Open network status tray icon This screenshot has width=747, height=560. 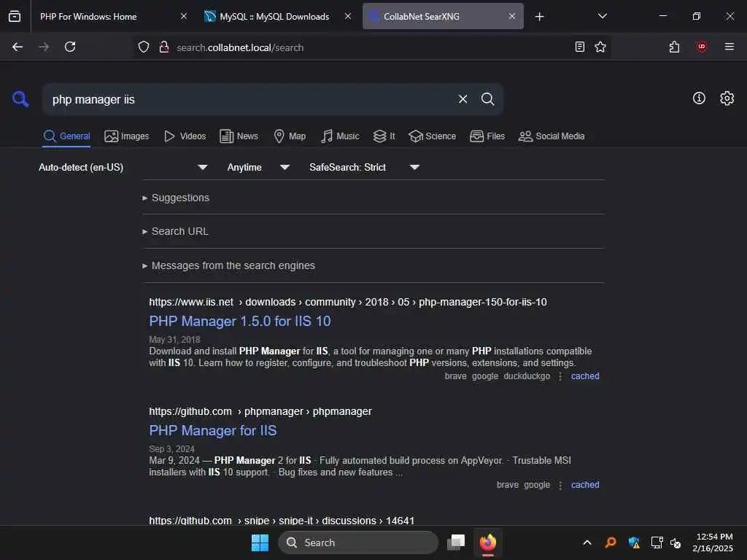point(657,542)
